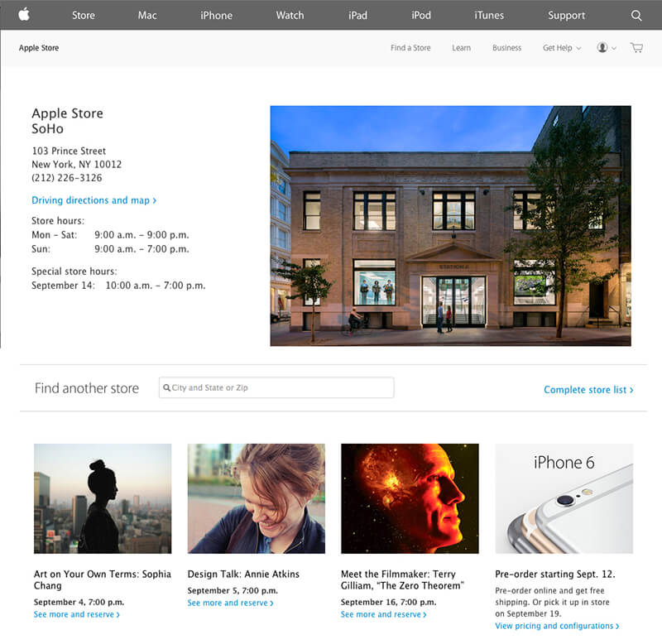Click the account profile icon

click(602, 47)
